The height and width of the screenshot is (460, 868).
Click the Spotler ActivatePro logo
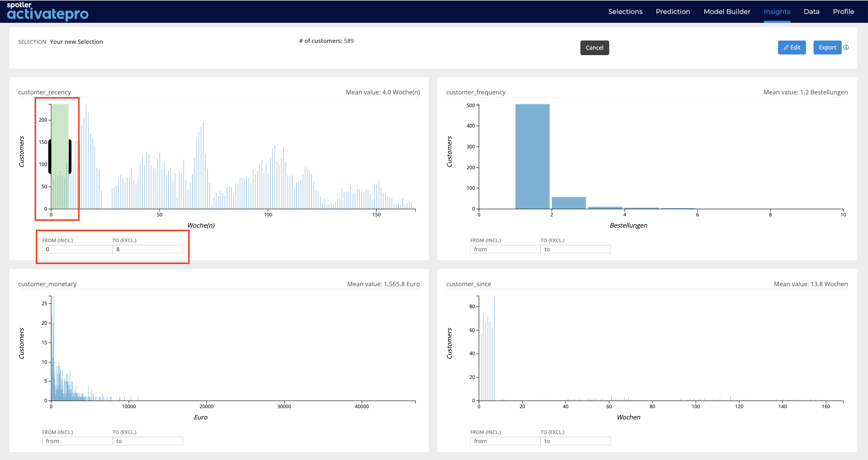pos(48,12)
